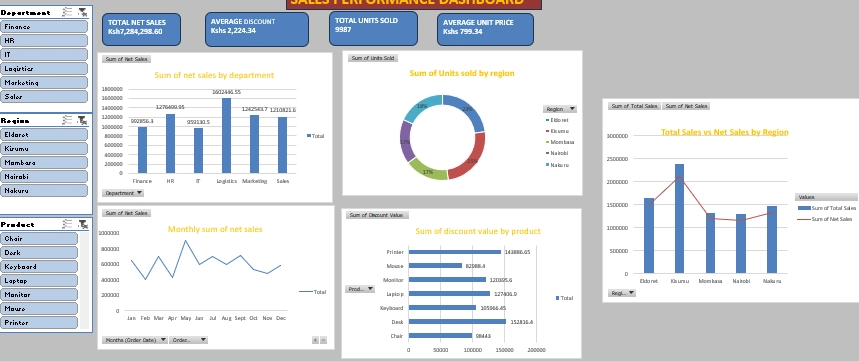Select Logistics in the Department slicer

click(44, 68)
